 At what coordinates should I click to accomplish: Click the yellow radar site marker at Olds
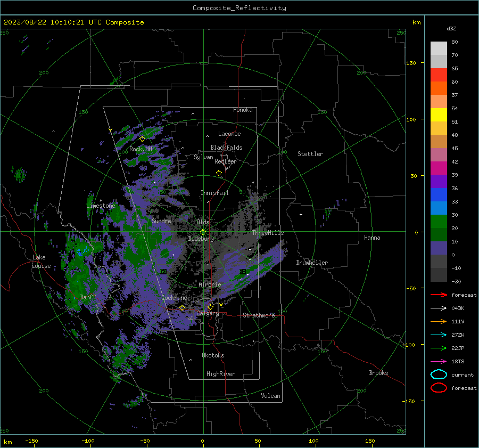click(203, 232)
